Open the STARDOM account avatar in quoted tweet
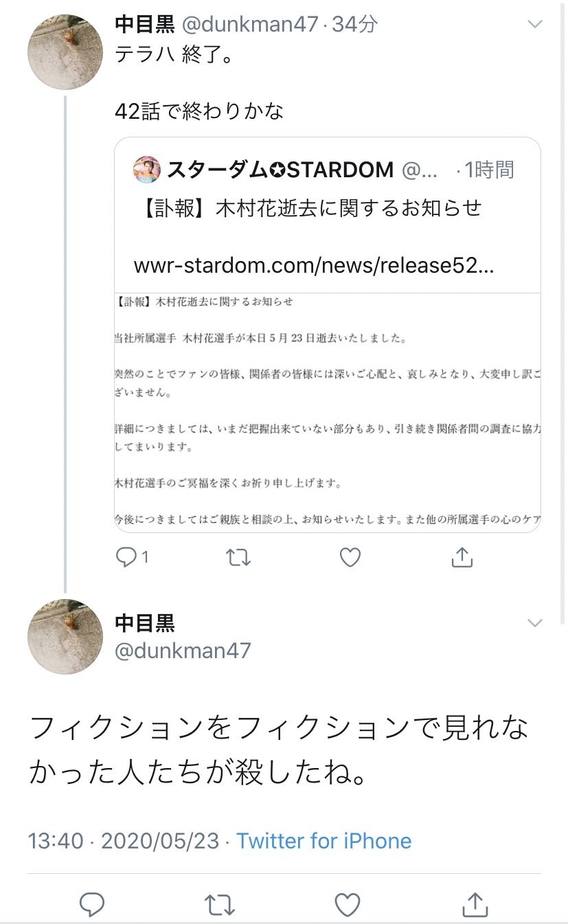Viewport: 568px width, 924px height. [x=147, y=170]
